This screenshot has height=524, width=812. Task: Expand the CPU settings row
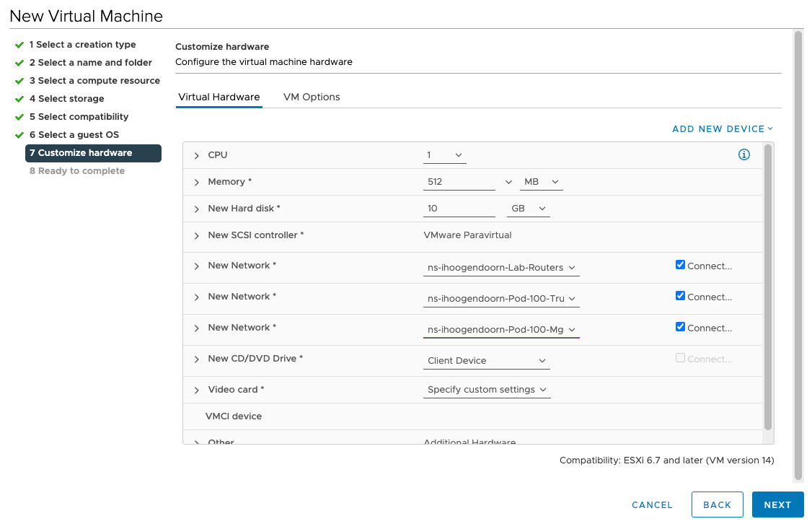tap(196, 155)
